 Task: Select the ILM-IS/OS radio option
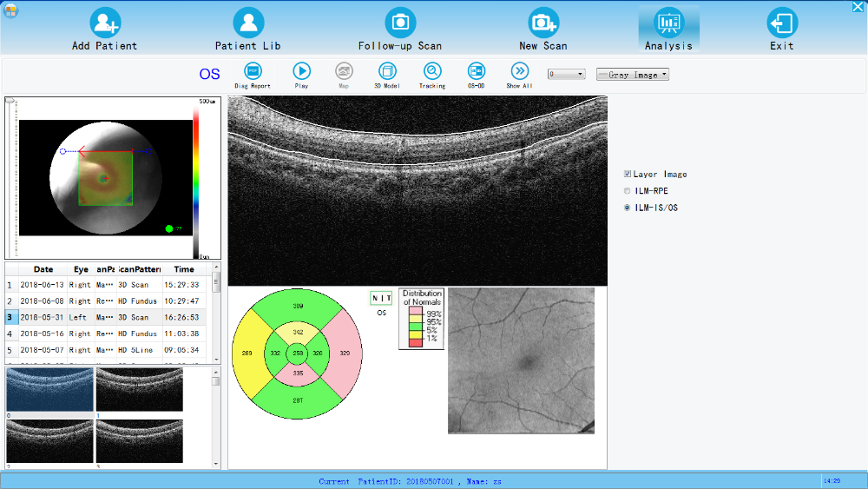click(x=628, y=208)
